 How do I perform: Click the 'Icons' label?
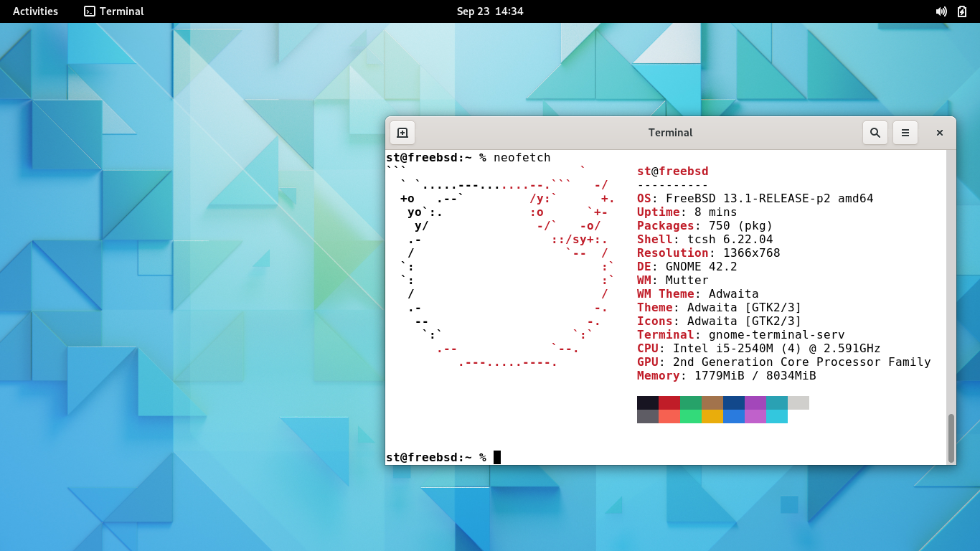click(x=655, y=321)
